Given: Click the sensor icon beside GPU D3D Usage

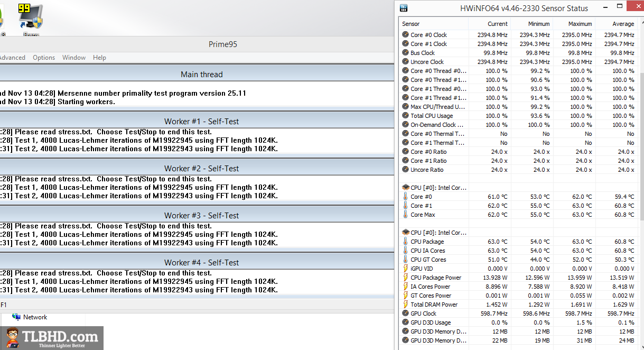Looking at the screenshot, I should (x=405, y=323).
